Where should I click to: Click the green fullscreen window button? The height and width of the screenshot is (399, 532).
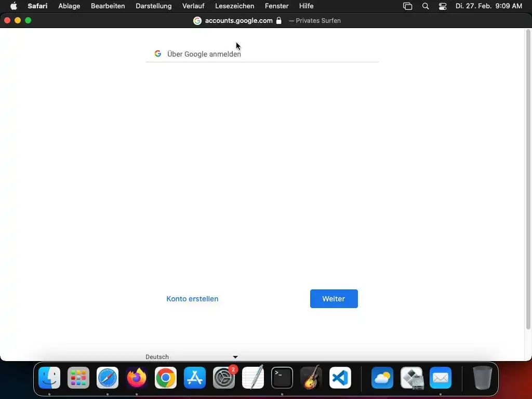[x=28, y=20]
